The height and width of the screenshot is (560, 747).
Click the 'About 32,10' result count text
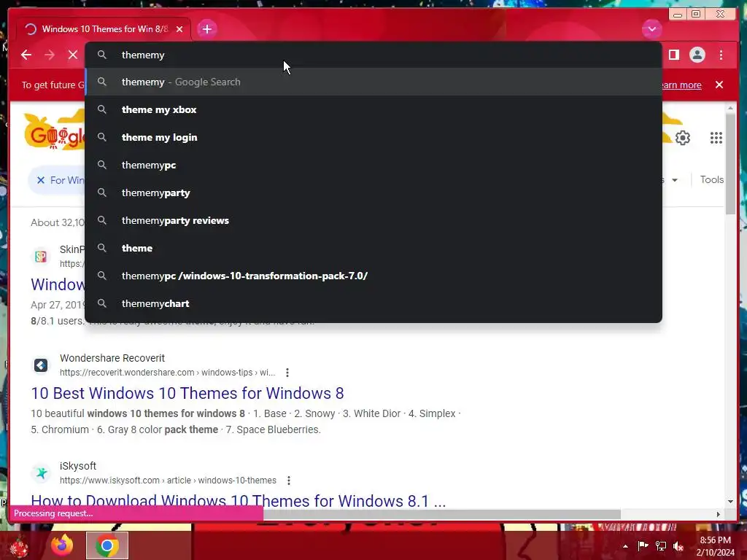click(57, 222)
